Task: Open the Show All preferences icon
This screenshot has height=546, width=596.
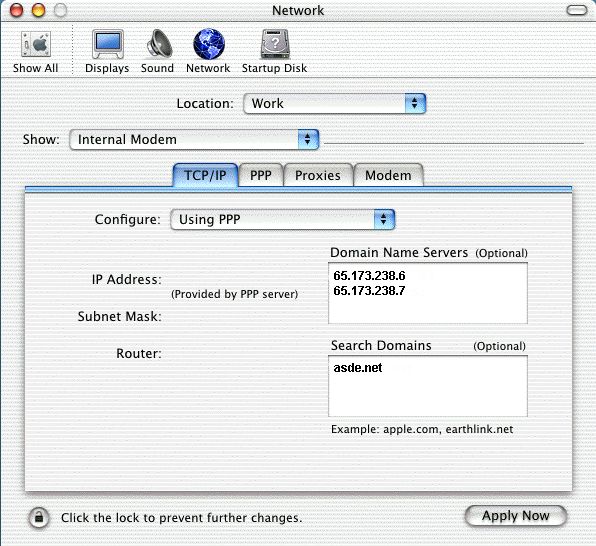Action: tap(36, 44)
